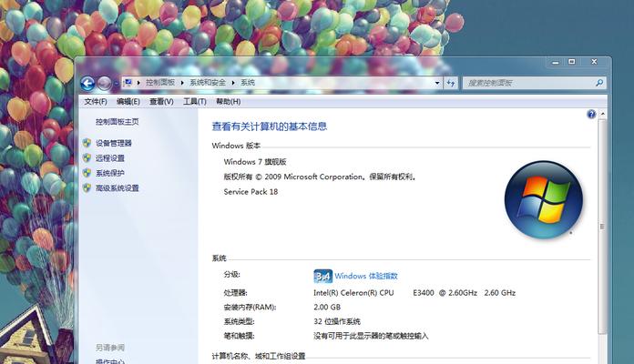634x364 pixels.
Task: Click the Windows logo orb image
Action: pos(544,199)
